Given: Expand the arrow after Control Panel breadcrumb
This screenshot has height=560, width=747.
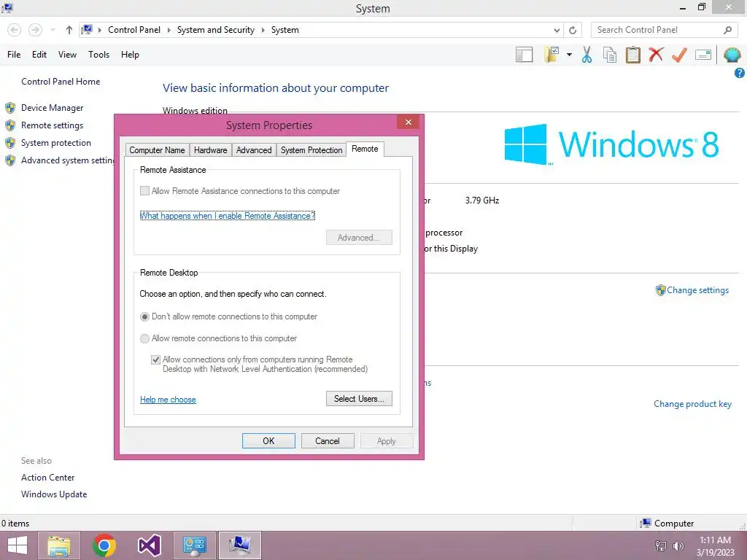Looking at the screenshot, I should click(x=169, y=30).
